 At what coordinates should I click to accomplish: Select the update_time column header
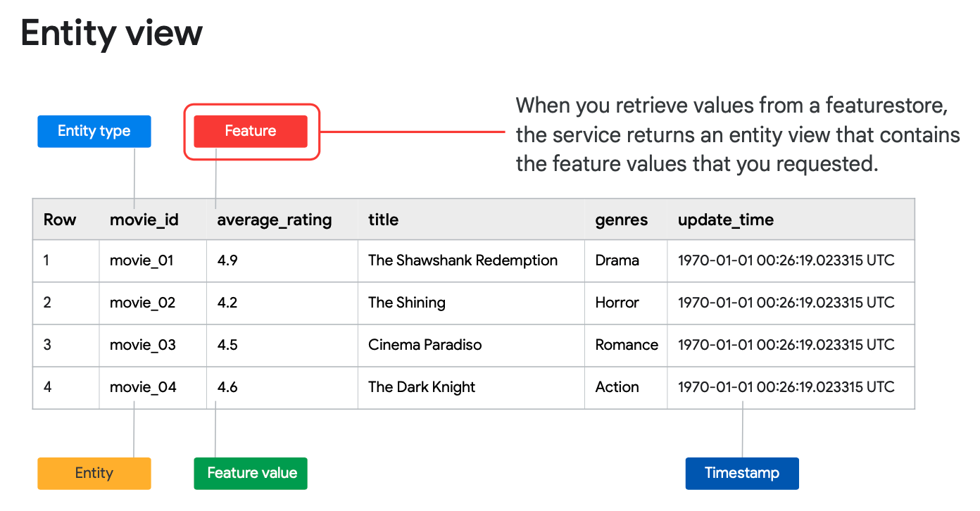coord(725,220)
